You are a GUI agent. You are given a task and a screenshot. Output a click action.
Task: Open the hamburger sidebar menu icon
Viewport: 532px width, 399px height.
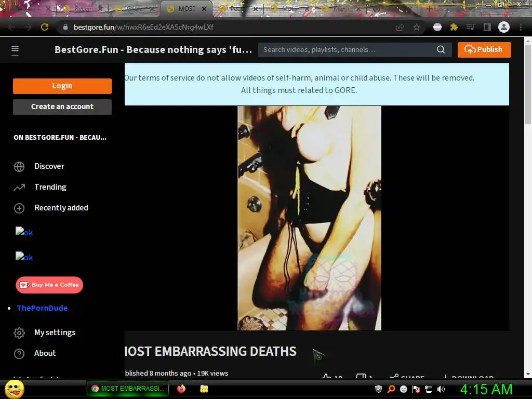point(15,50)
